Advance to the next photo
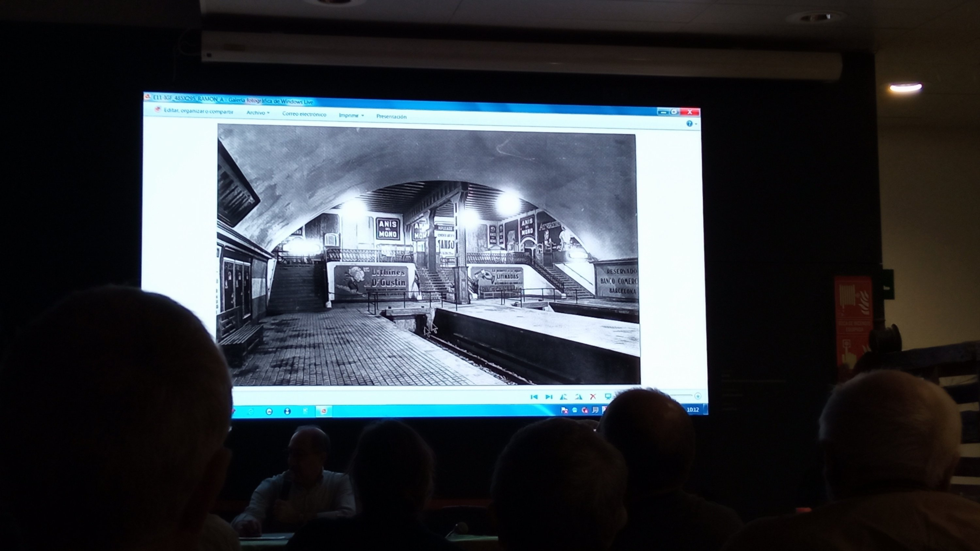980x551 pixels. 548,397
